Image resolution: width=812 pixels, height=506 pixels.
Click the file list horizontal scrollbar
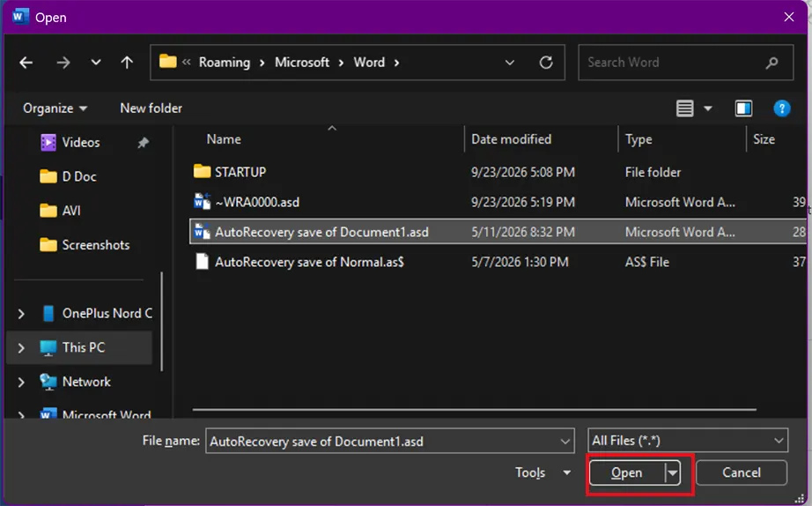click(x=474, y=410)
